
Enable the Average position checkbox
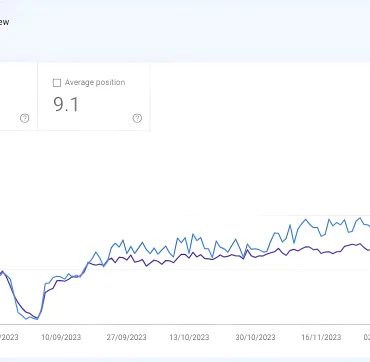pos(57,83)
